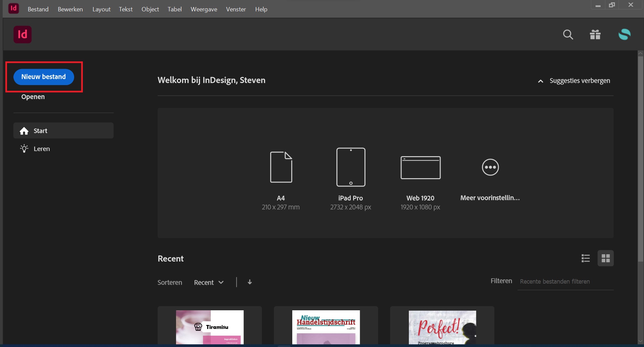Open the Weergave menu
This screenshot has height=347, width=644.
(204, 9)
